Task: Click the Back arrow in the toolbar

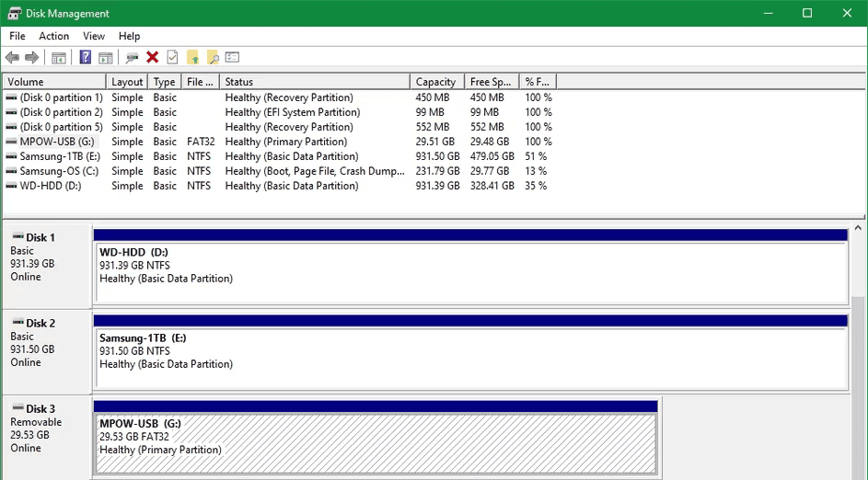Action: tap(12, 58)
